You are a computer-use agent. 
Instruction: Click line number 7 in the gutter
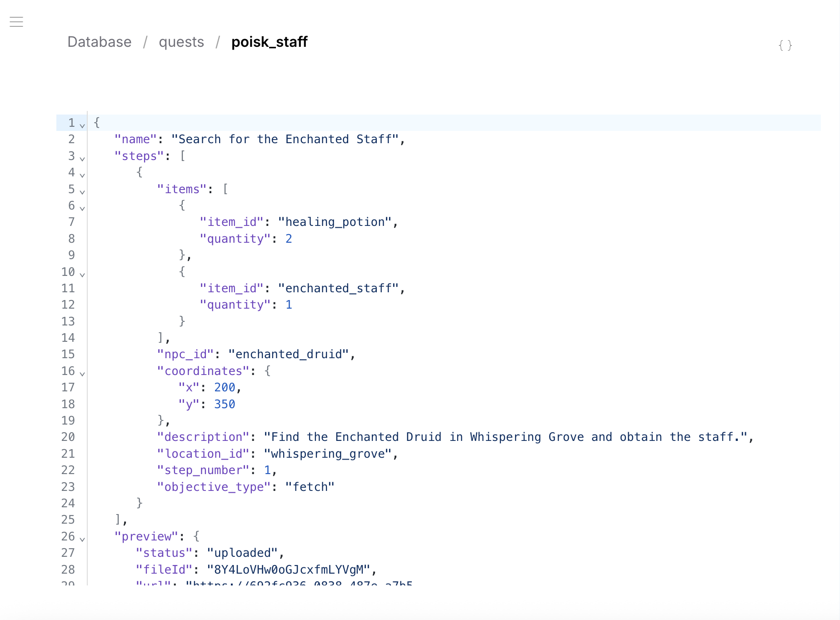(x=71, y=222)
